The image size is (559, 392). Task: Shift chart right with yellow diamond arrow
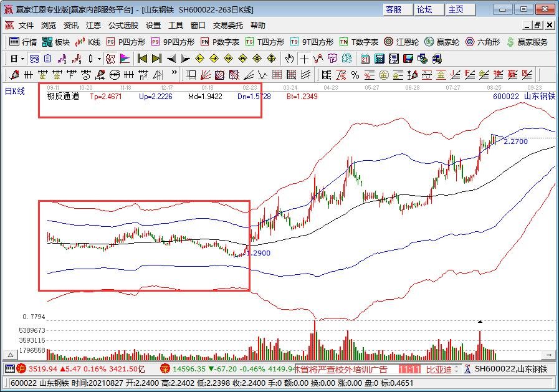[x=214, y=59]
